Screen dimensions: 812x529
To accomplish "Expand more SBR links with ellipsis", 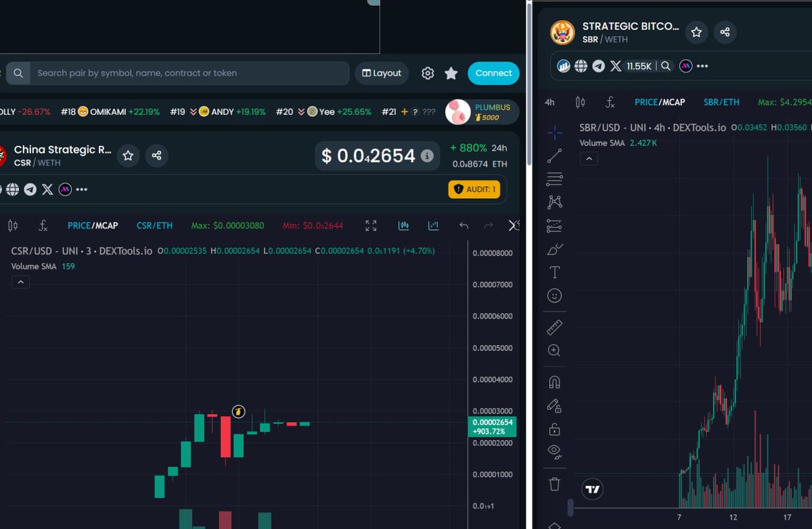I will click(x=702, y=66).
